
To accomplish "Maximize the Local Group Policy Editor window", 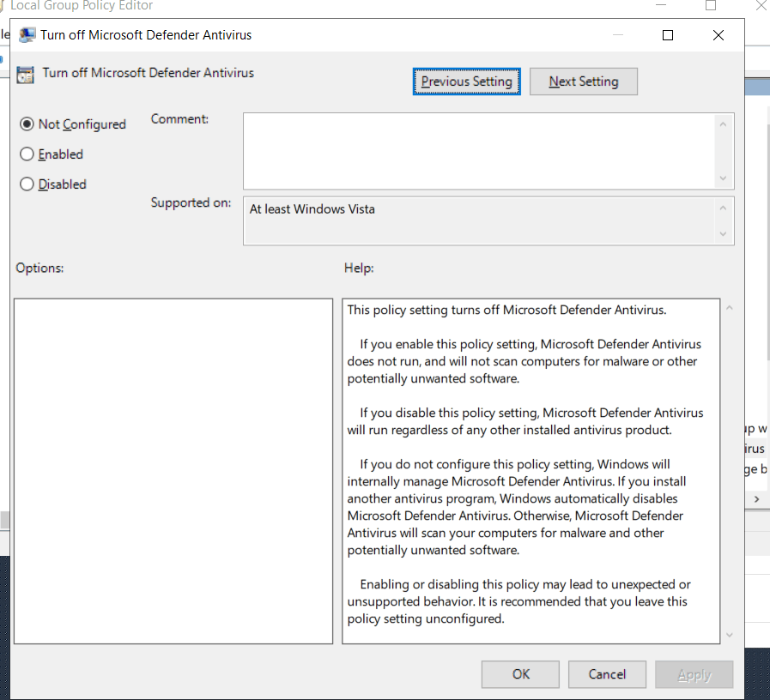I will (711, 5).
